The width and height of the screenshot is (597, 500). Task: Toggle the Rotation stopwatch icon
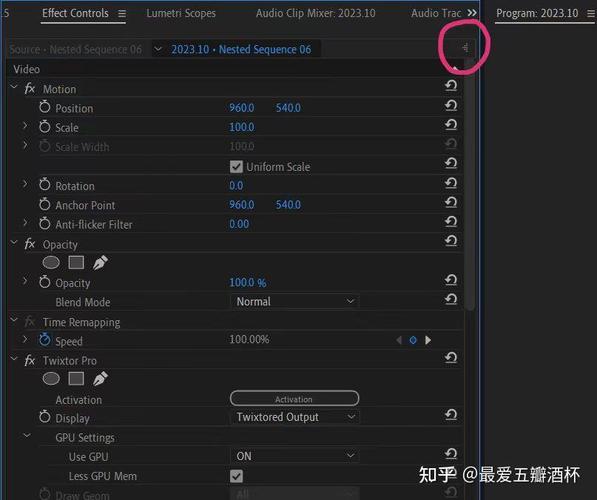pos(45,185)
